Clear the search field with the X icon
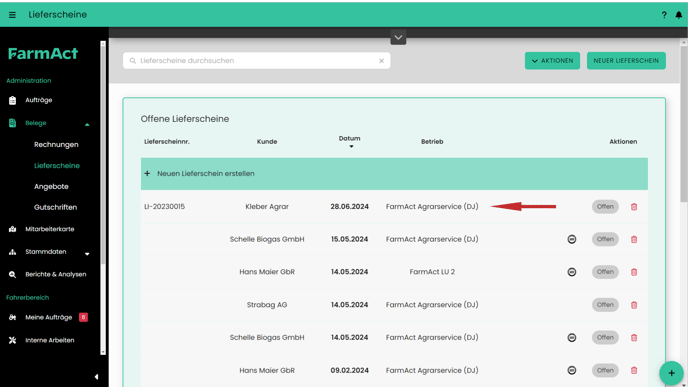 pos(381,61)
